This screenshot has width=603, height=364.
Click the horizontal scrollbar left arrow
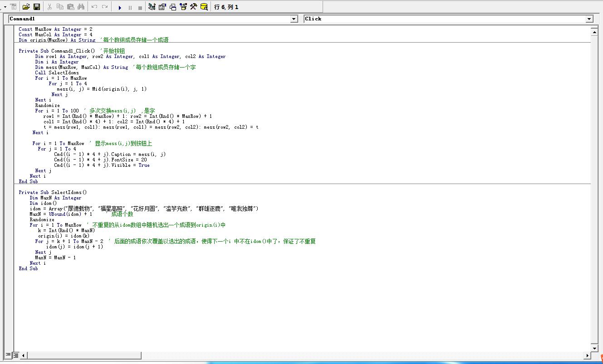pyautogui.click(x=24, y=355)
